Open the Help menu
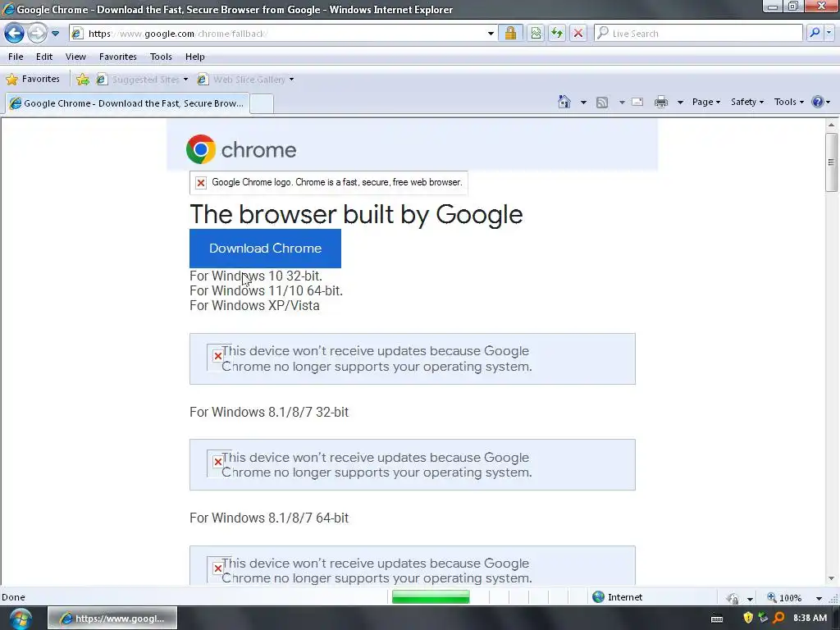This screenshot has height=630, width=840. click(195, 57)
